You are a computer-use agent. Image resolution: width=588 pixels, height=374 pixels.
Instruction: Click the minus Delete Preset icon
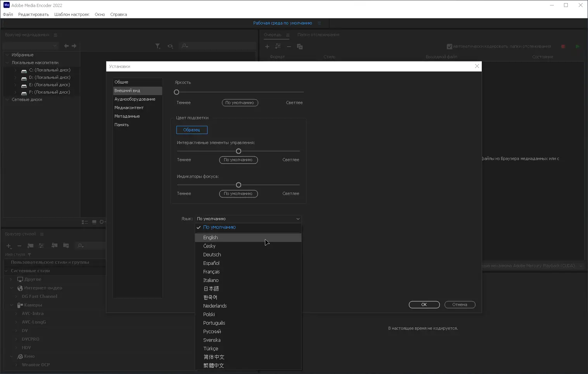(19, 246)
